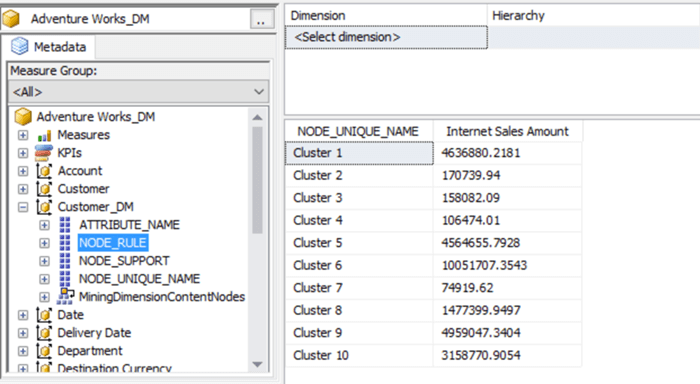700x384 pixels.
Task: Select NODE_UNIQUE_NAME in the metadata tree
Action: click(x=139, y=279)
